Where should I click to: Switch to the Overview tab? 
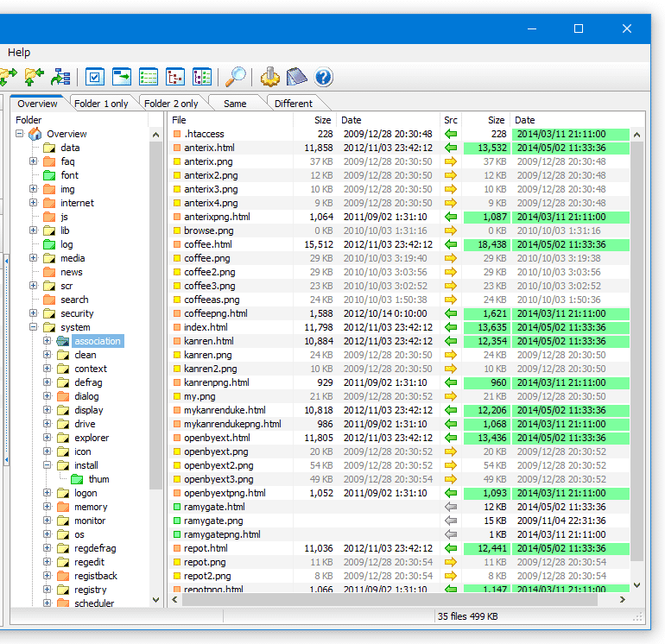37,104
